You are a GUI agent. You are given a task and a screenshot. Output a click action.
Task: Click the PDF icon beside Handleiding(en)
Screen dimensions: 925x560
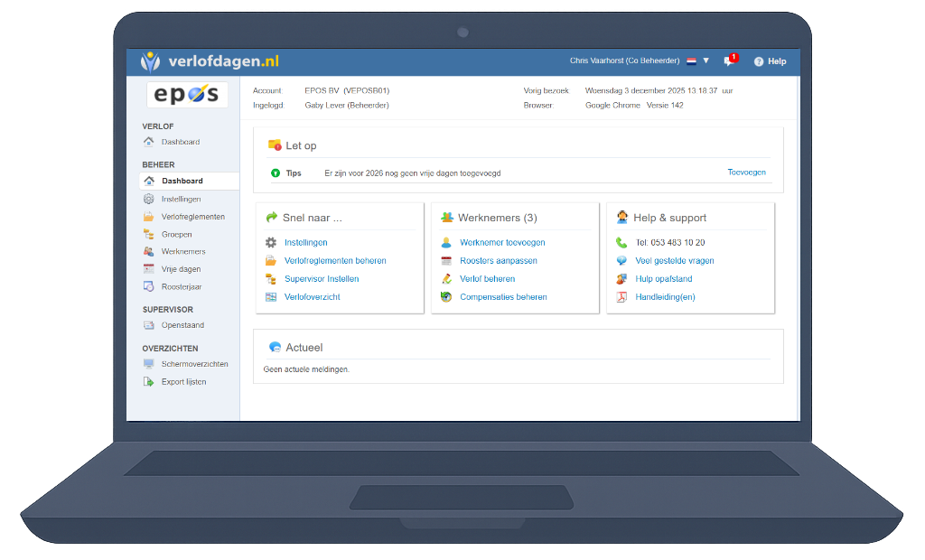[x=621, y=297]
